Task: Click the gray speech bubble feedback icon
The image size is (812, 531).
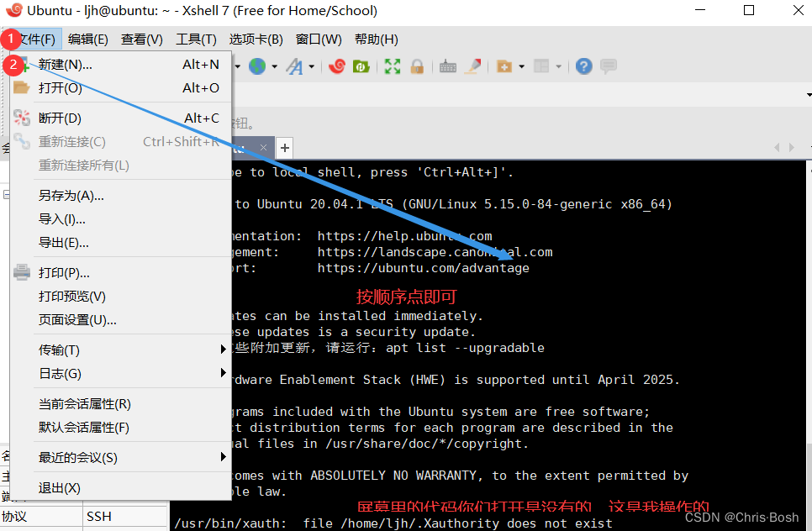Action: (x=609, y=66)
